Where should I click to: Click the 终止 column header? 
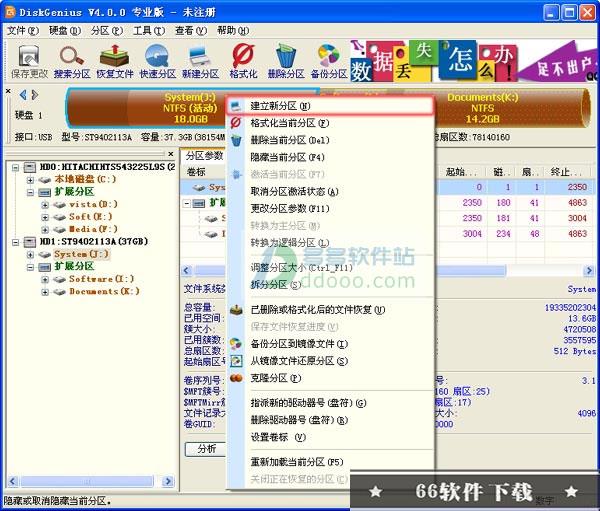point(568,172)
